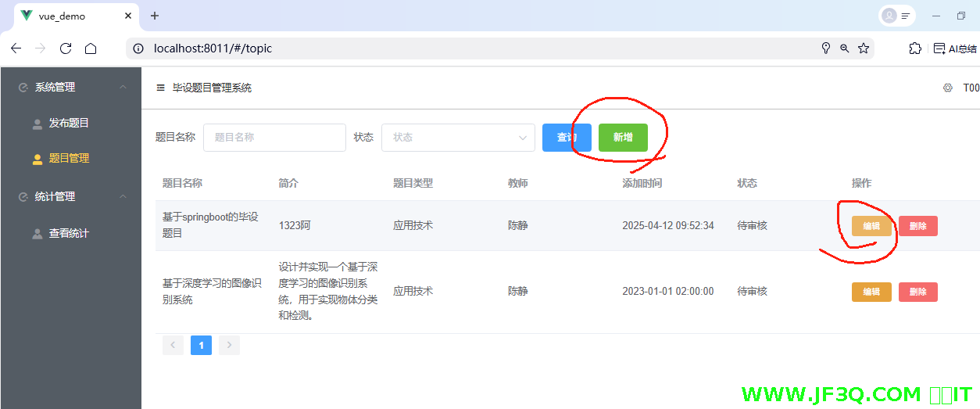Bookmark this page with star icon

click(864, 48)
